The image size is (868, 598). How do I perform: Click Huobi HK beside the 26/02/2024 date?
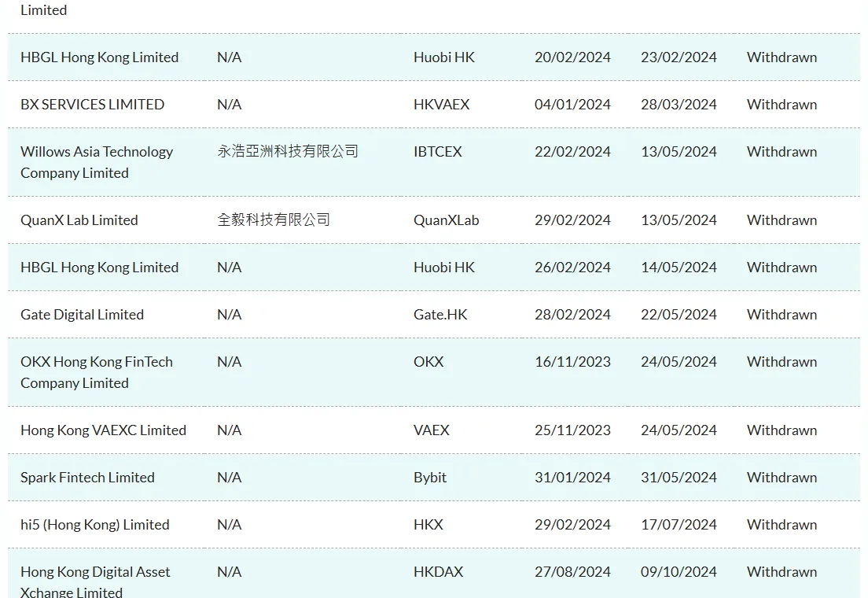[x=444, y=267]
